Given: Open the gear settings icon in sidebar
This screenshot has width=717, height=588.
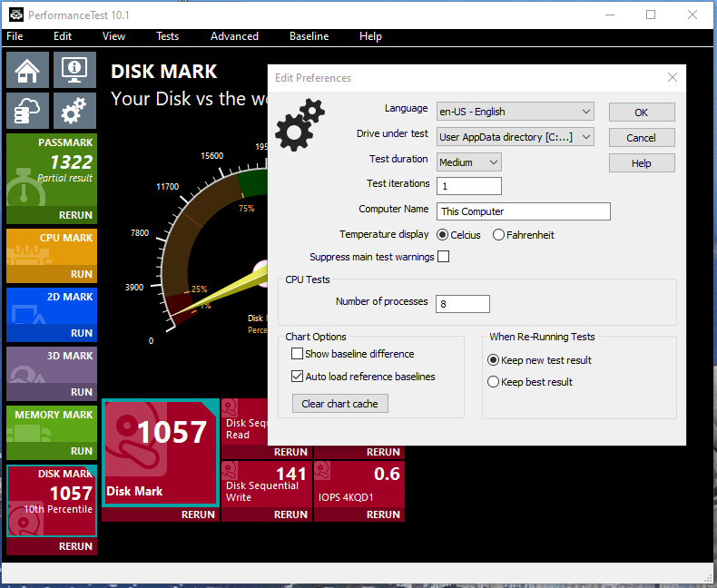Looking at the screenshot, I should [x=74, y=111].
